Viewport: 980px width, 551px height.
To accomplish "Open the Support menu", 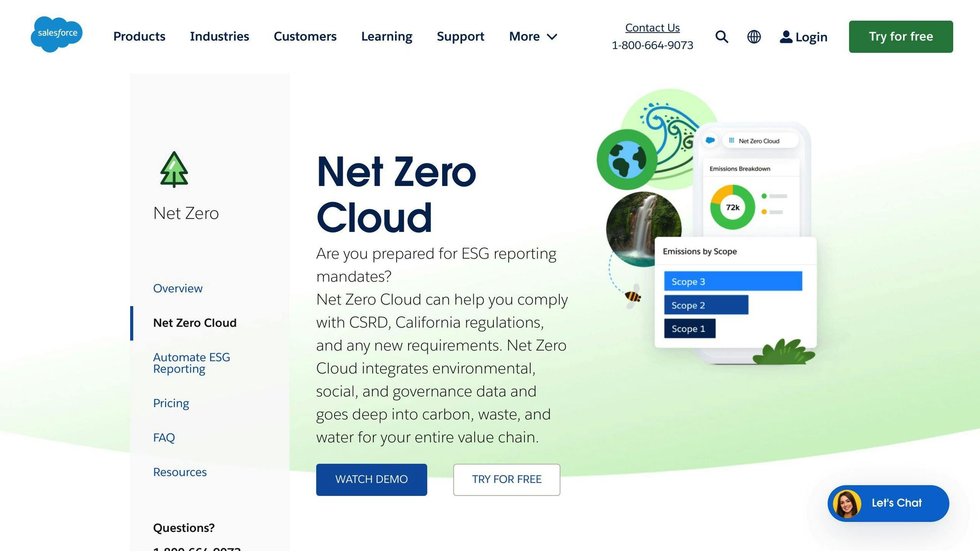I will click(x=460, y=36).
